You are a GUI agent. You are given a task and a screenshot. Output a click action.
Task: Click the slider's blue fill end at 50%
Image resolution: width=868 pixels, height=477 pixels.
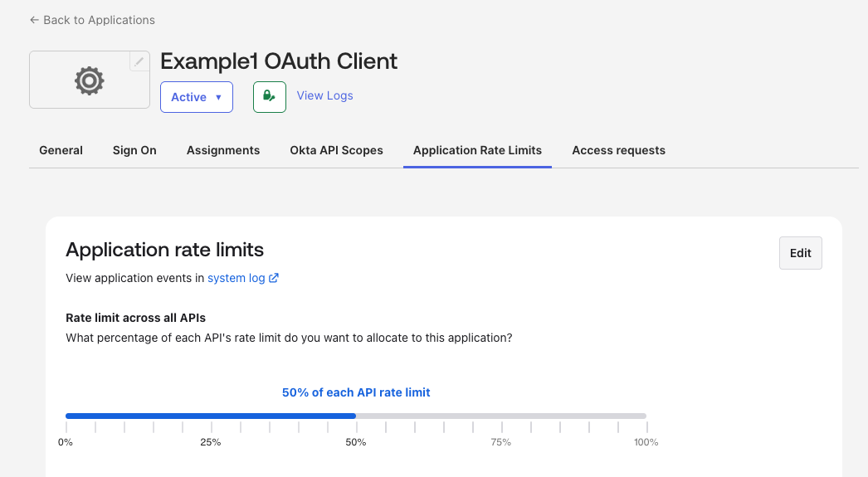(x=356, y=416)
